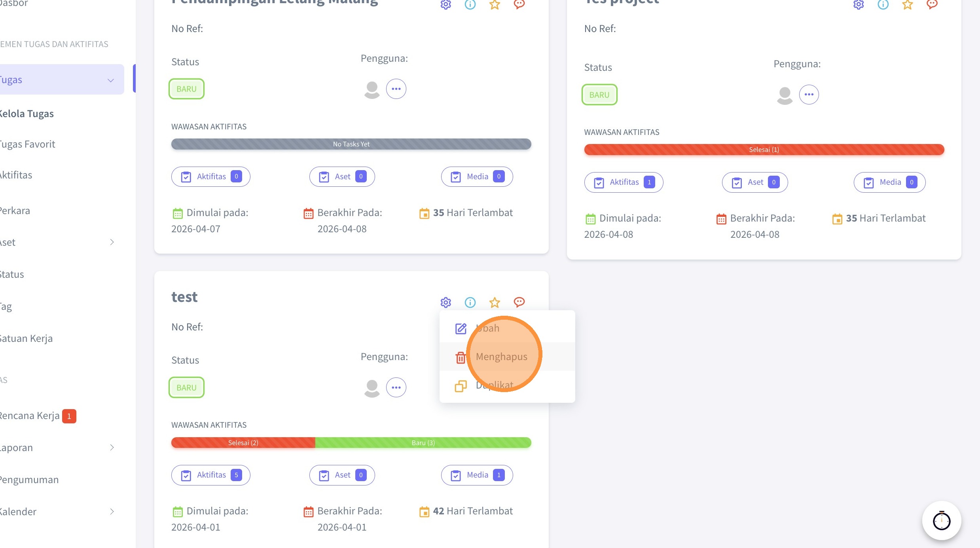Viewport: 980px width, 548px height.
Task: Choose Ubah from the test card menu
Action: click(x=507, y=328)
